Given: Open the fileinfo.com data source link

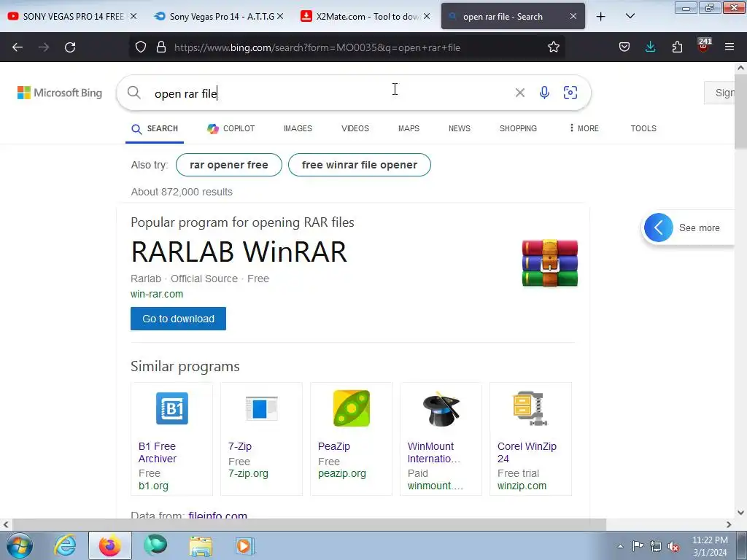Looking at the screenshot, I should 217,515.
